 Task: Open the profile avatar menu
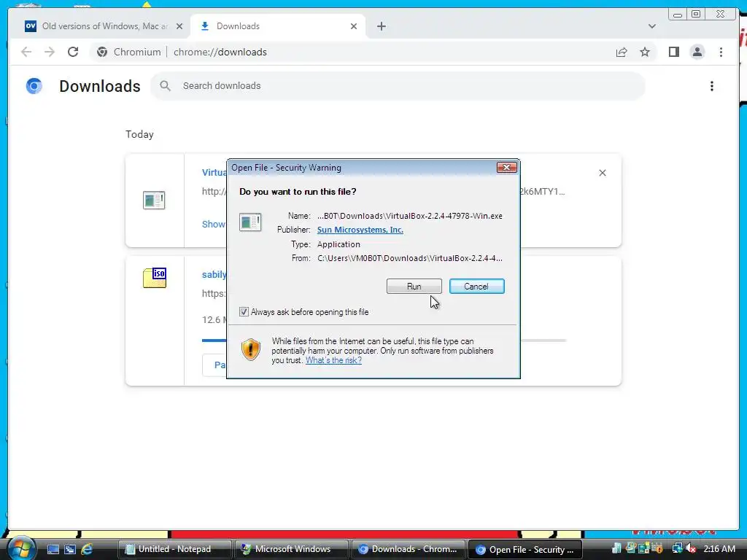click(x=697, y=52)
